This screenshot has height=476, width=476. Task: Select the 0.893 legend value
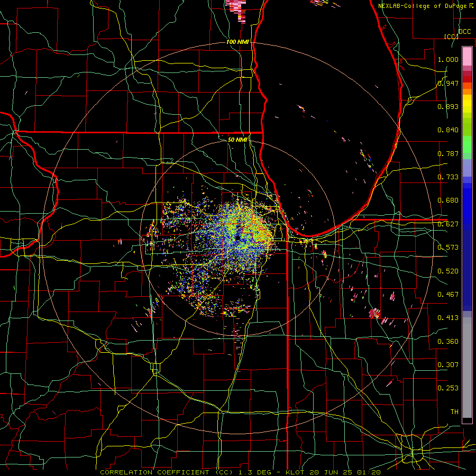tap(448, 106)
